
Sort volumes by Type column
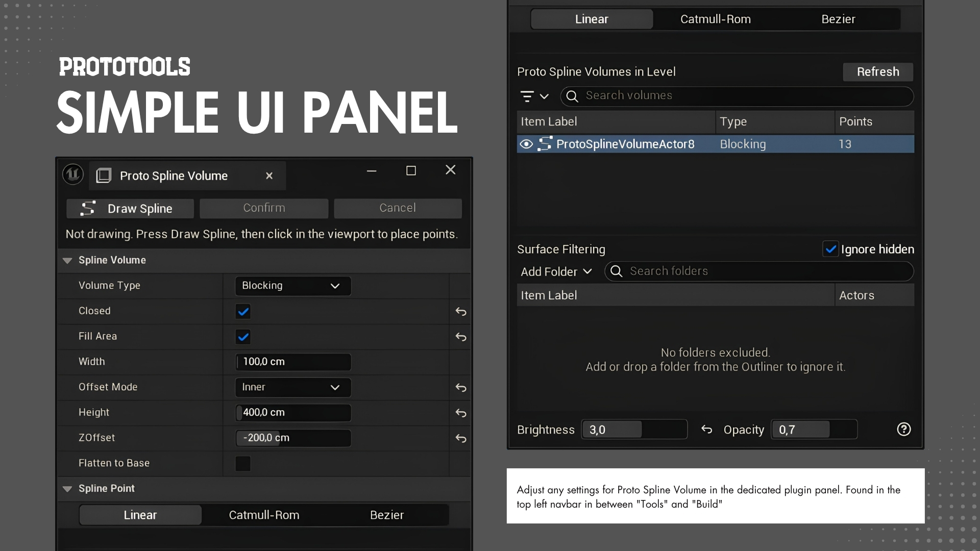tap(775, 122)
